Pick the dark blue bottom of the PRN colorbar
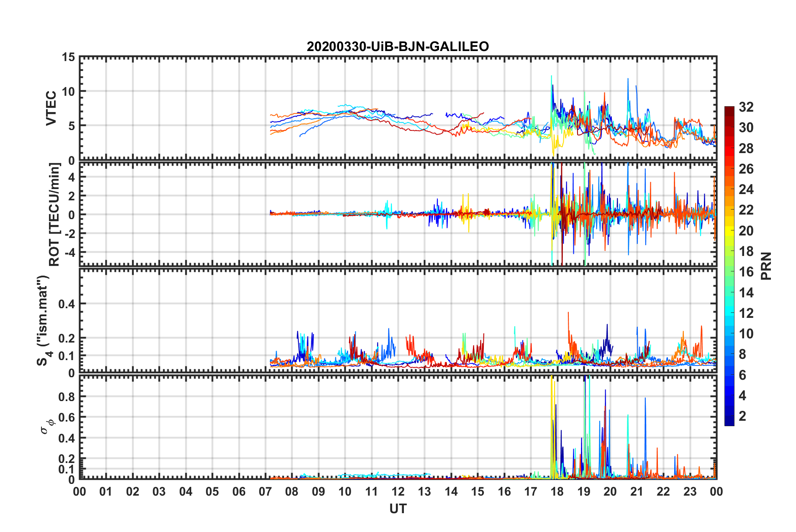 pyautogui.click(x=729, y=422)
